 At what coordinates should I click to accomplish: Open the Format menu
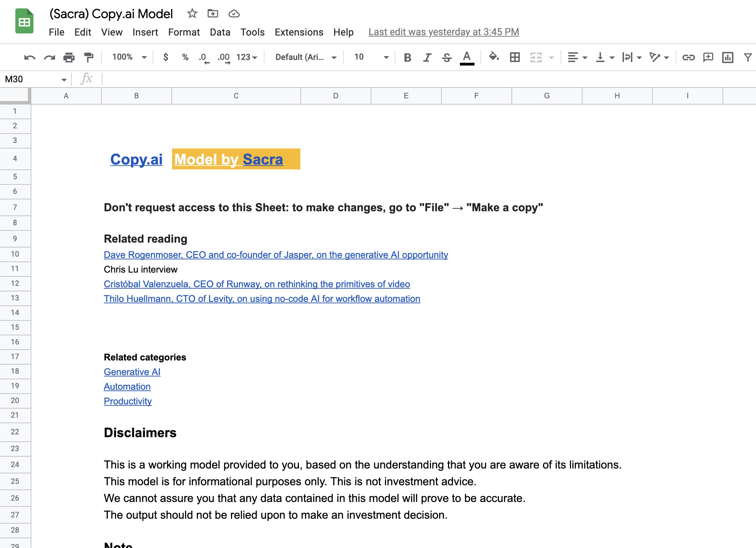click(184, 32)
